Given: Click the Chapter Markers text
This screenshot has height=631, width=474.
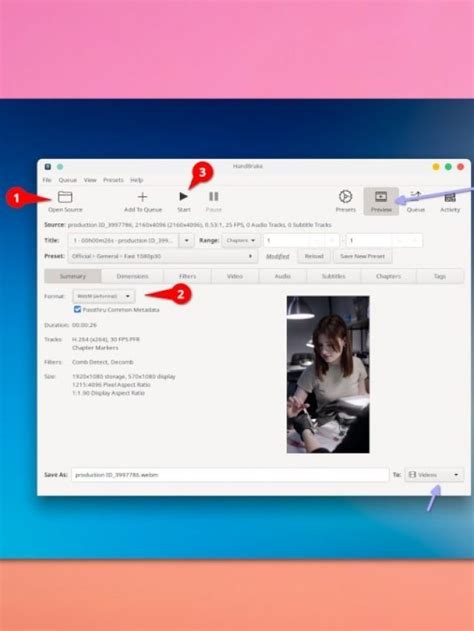Looking at the screenshot, I should [x=95, y=348].
